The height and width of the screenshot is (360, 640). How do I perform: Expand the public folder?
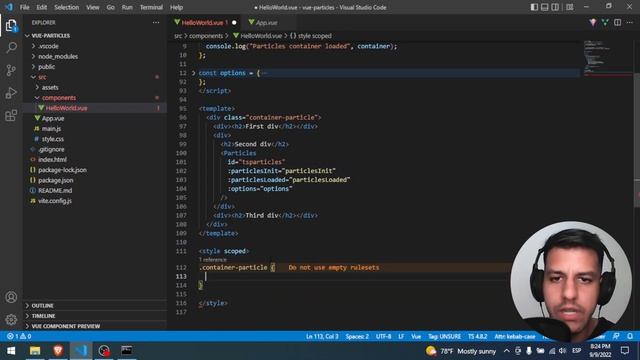tap(46, 67)
